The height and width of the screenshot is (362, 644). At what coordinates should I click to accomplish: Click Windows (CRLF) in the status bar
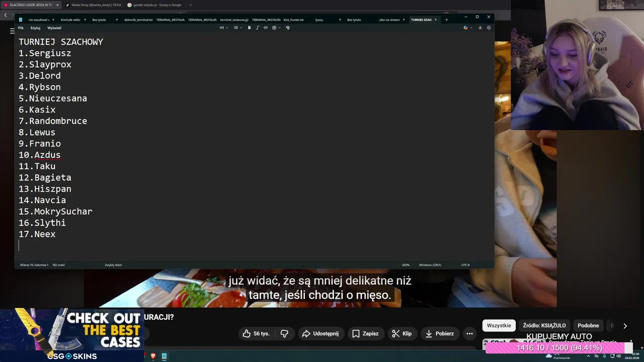click(x=430, y=265)
